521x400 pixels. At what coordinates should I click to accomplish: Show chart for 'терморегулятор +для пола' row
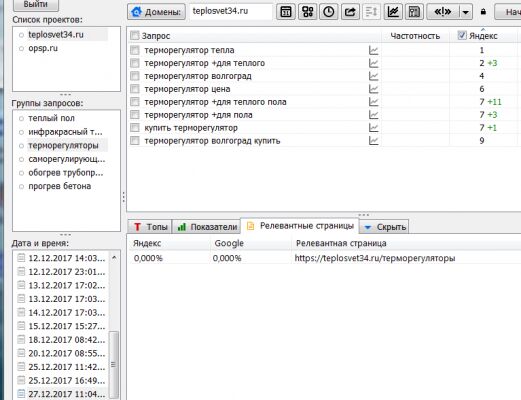374,115
